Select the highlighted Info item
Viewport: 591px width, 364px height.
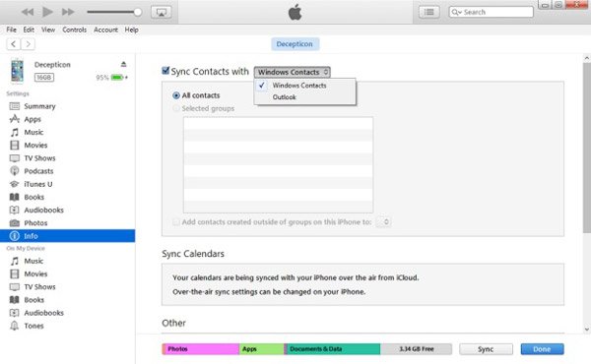click(x=67, y=236)
